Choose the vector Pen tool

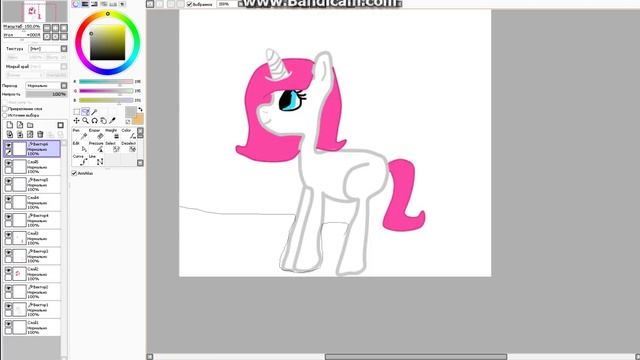pyautogui.click(x=80, y=133)
